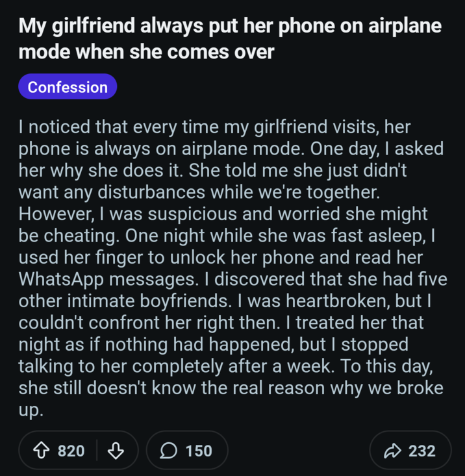Screen dimensions: 465x476
Task: Click the 820 upvote count
Action: [x=71, y=450]
